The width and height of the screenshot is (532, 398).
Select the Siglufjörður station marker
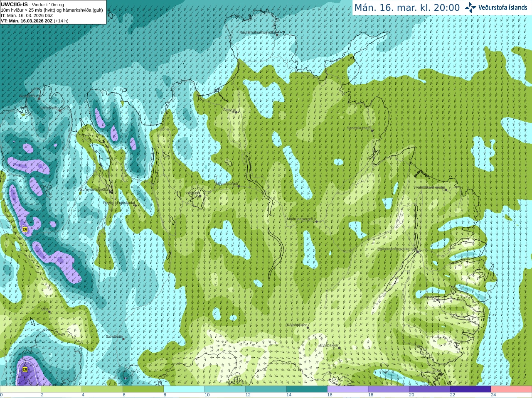pyautogui.click(x=39, y=98)
